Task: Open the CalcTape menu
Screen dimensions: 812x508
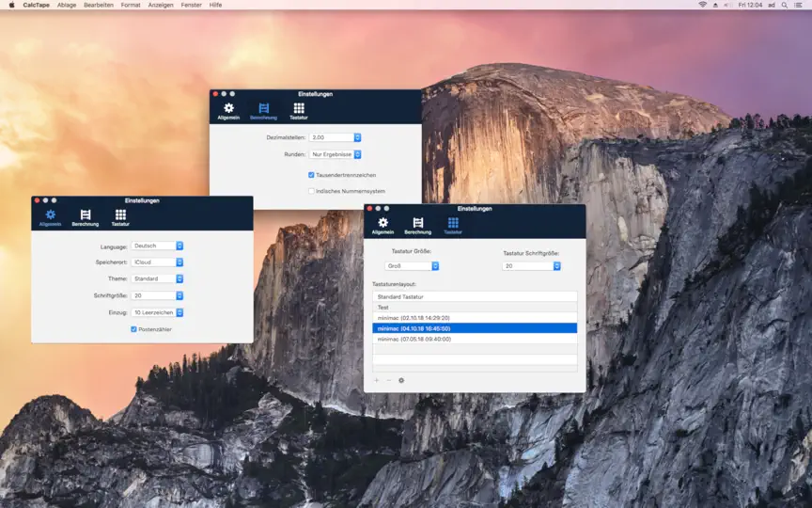Action: click(37, 5)
